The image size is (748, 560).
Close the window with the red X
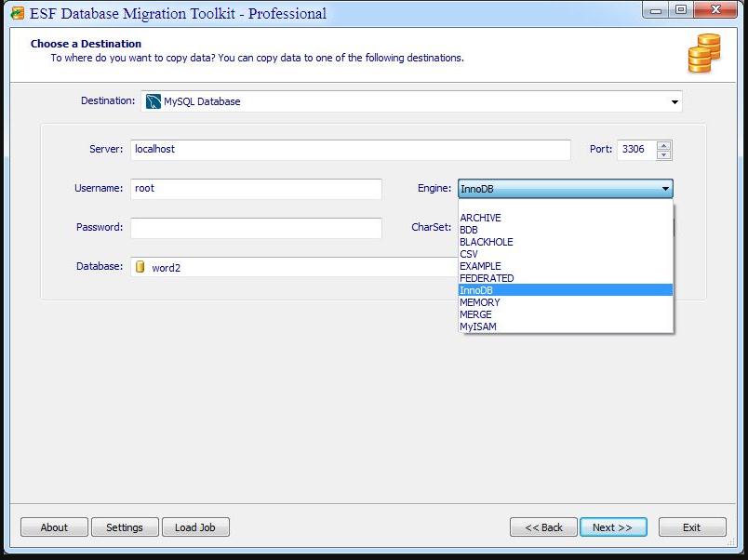point(715,9)
